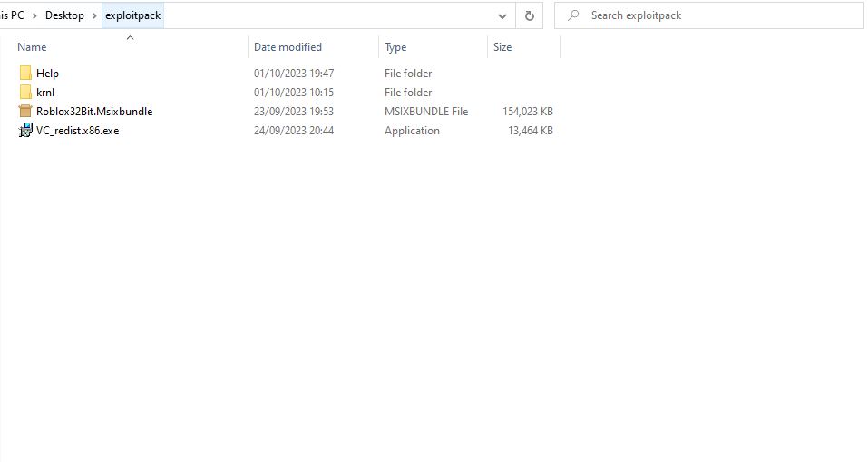Click File folder type in Help row
The image size is (868, 462).
point(408,74)
